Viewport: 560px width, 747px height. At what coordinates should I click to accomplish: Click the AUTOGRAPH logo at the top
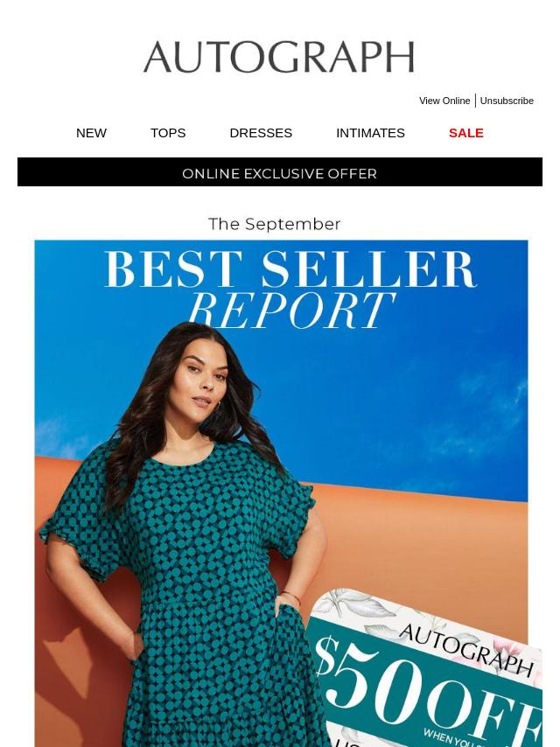[279, 57]
